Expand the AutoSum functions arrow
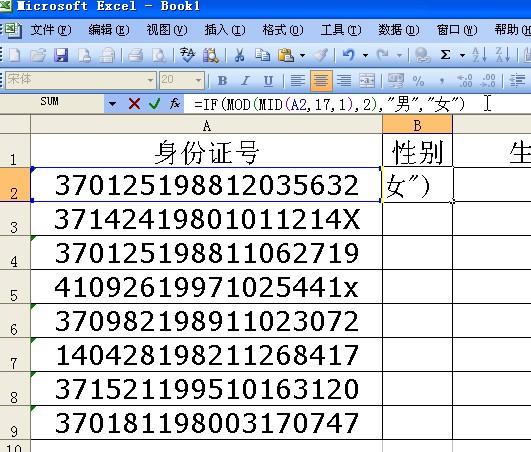Screen dimensions: 531x452 (462, 55)
